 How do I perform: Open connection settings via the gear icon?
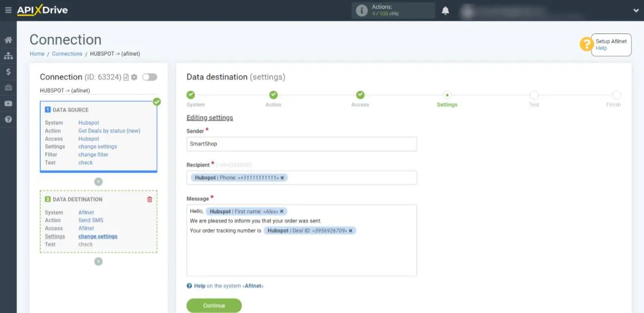[134, 77]
